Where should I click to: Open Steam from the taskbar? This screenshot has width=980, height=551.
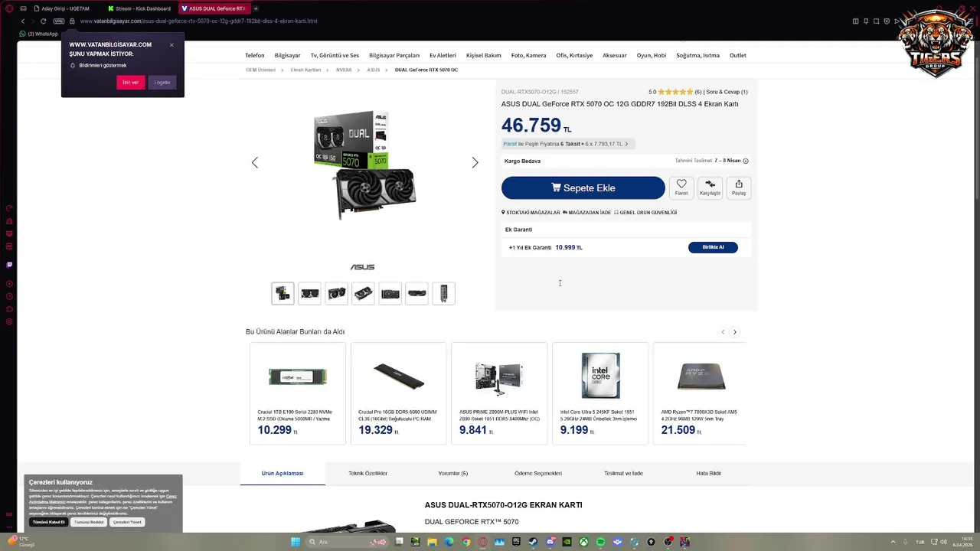point(533,542)
